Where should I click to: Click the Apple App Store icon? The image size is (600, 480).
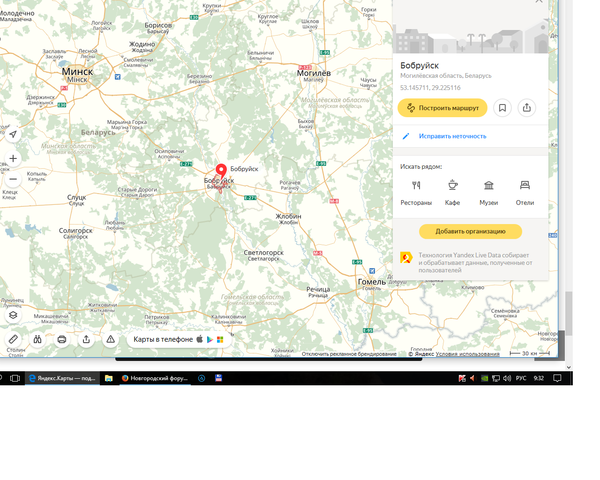click(200, 339)
